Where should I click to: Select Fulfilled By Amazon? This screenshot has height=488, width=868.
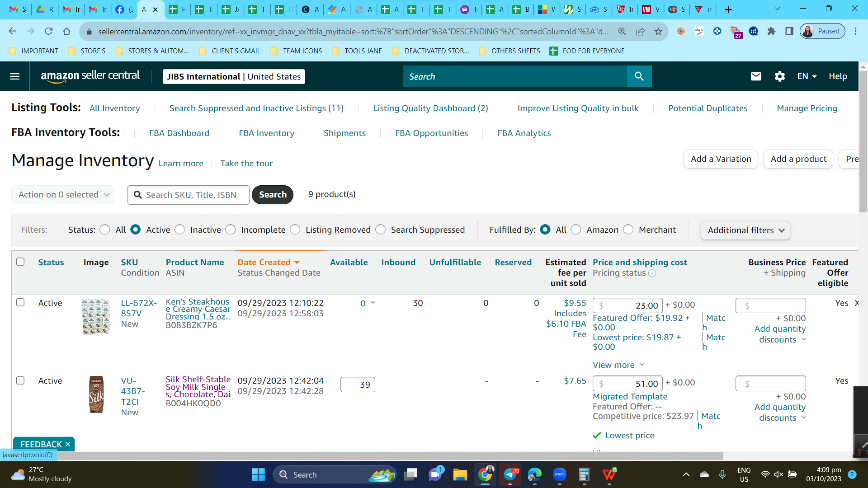(x=576, y=230)
